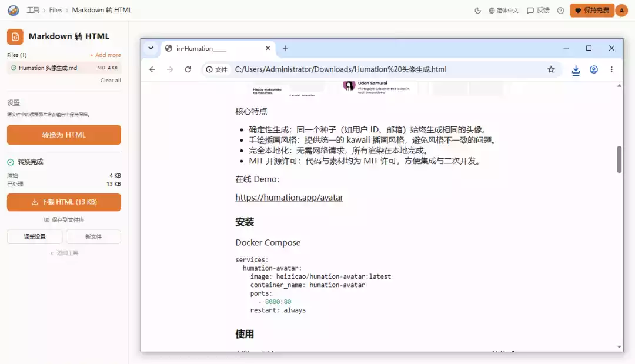Open the 反馈 feedback link

tap(538, 11)
